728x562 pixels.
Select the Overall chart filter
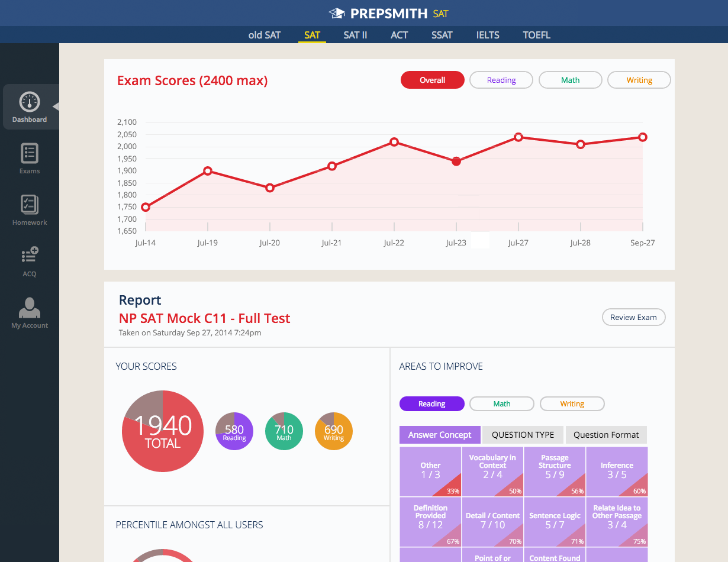tap(433, 80)
